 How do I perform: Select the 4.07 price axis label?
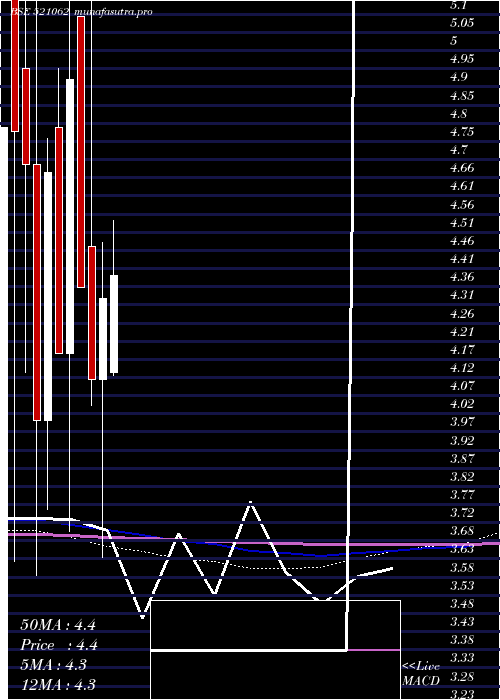462,385
